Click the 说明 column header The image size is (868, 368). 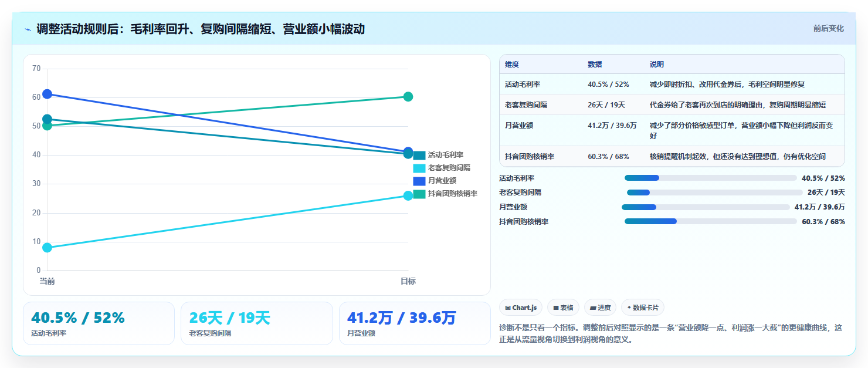pyautogui.click(x=657, y=65)
